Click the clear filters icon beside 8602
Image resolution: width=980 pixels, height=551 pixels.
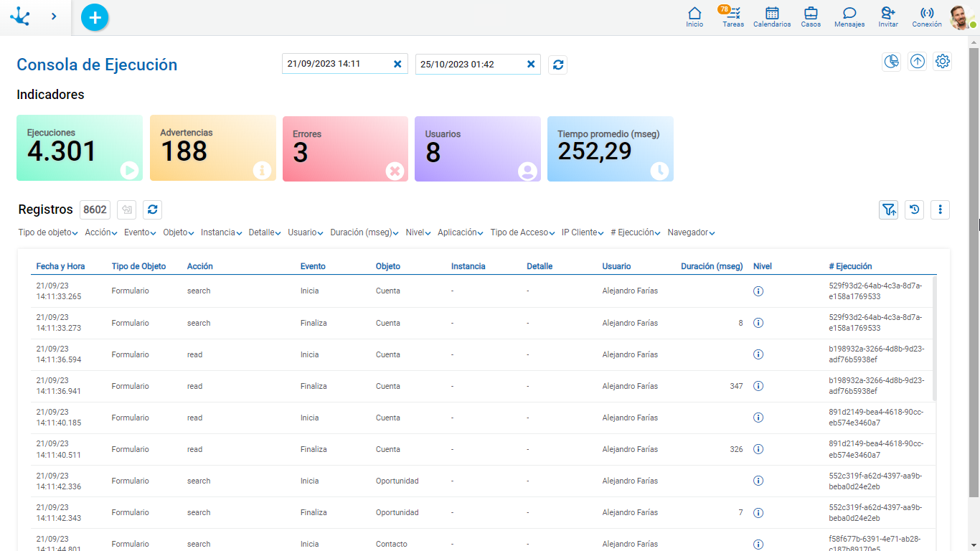pyautogui.click(x=126, y=209)
